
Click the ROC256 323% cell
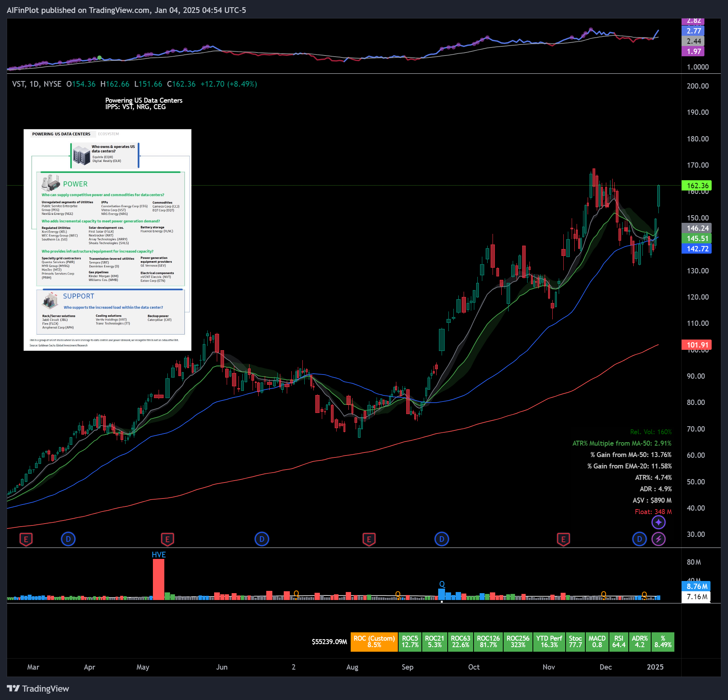tap(518, 642)
